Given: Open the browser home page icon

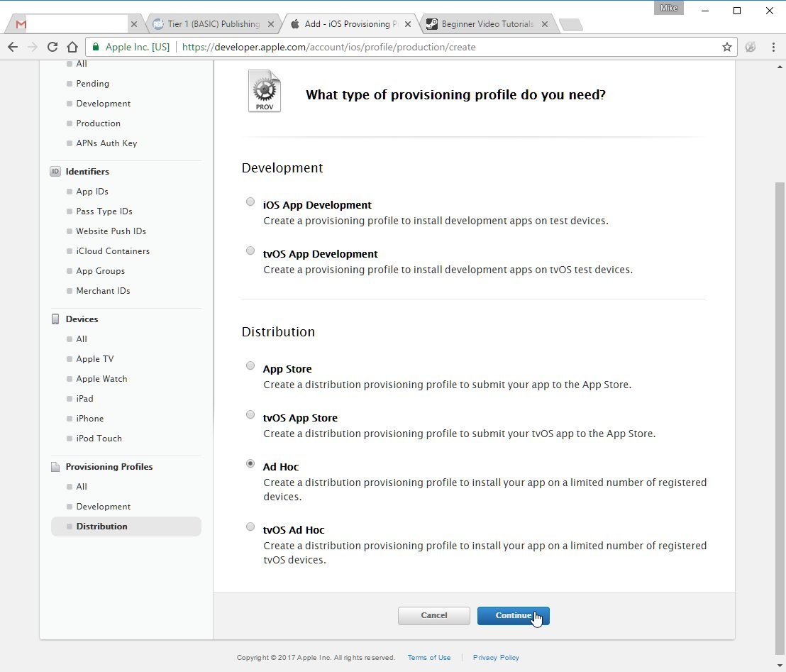Looking at the screenshot, I should pyautogui.click(x=72, y=47).
